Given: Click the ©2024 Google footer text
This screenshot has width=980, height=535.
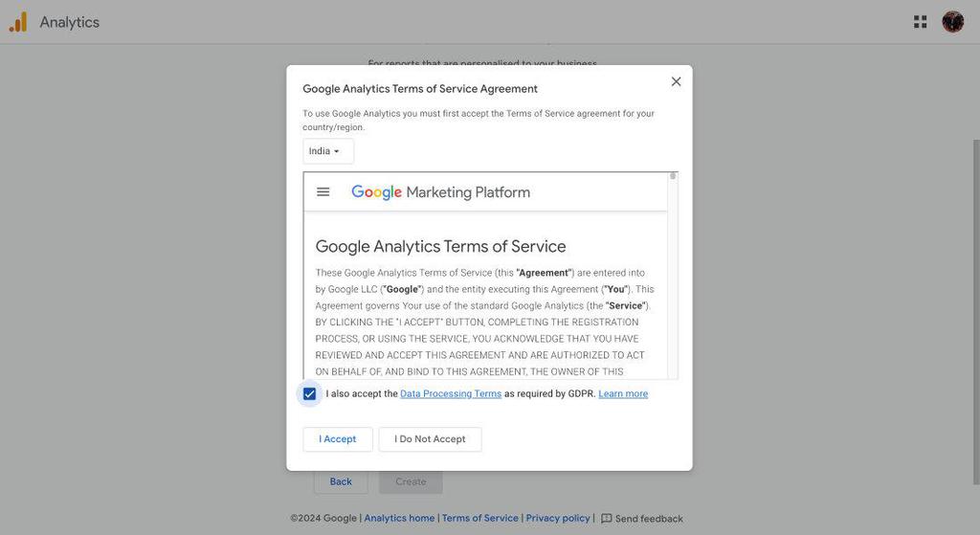Looking at the screenshot, I should (x=323, y=518).
